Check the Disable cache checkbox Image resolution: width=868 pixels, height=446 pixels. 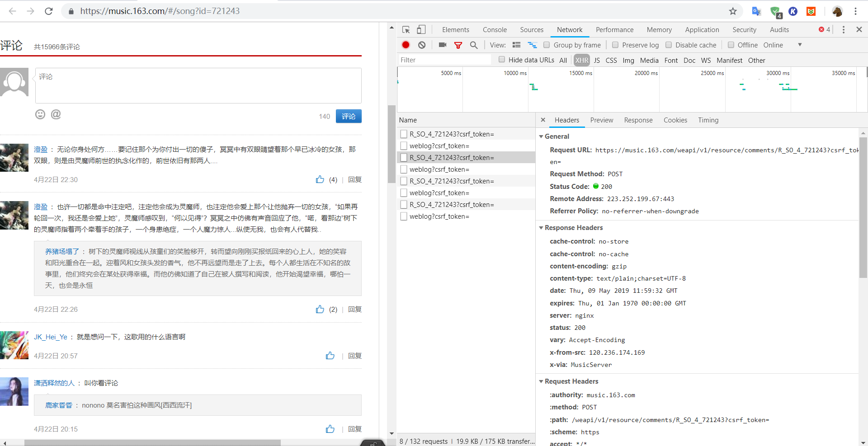coord(669,45)
